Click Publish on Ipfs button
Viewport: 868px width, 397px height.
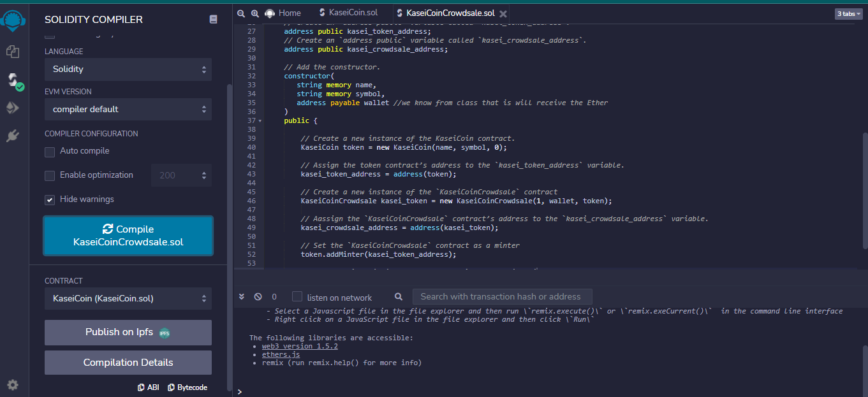pyautogui.click(x=128, y=332)
